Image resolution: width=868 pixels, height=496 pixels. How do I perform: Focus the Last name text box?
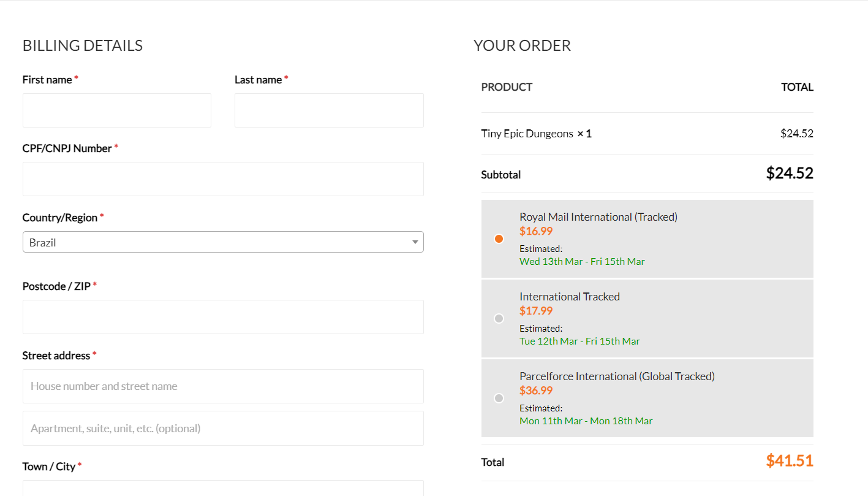[329, 110]
